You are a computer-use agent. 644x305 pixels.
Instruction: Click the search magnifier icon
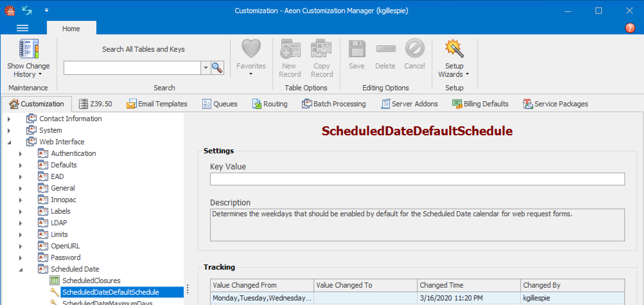click(x=217, y=68)
